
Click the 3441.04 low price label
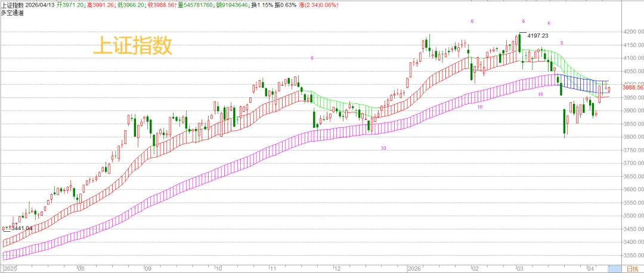[x=22, y=228]
